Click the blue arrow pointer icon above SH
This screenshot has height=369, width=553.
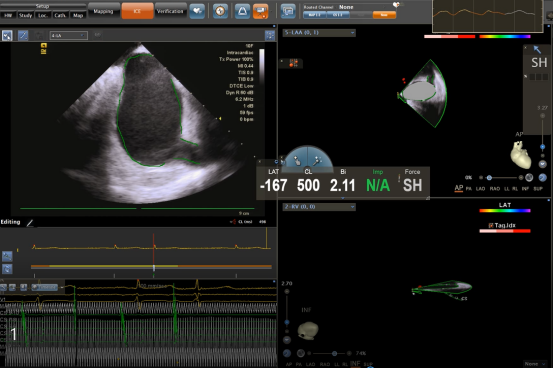click(x=537, y=49)
